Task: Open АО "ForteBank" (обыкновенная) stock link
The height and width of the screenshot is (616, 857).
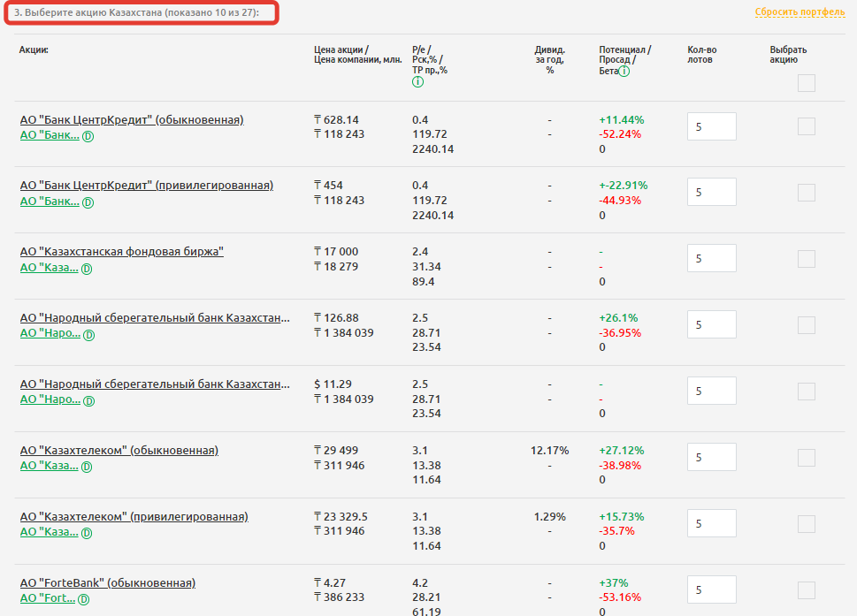Action: click(108, 583)
